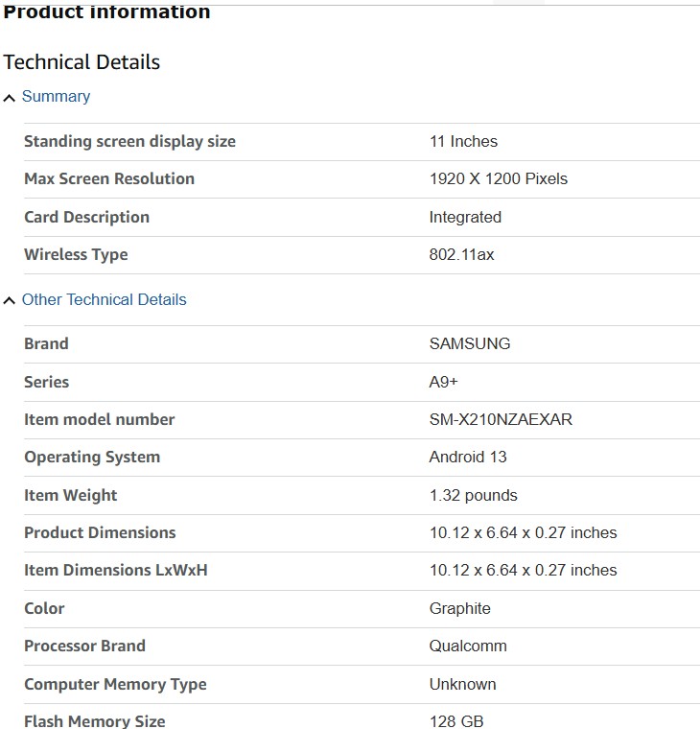Viewport: 700px width, 729px height.
Task: Collapse the Other Technical Details chevron
Action: coord(10,301)
